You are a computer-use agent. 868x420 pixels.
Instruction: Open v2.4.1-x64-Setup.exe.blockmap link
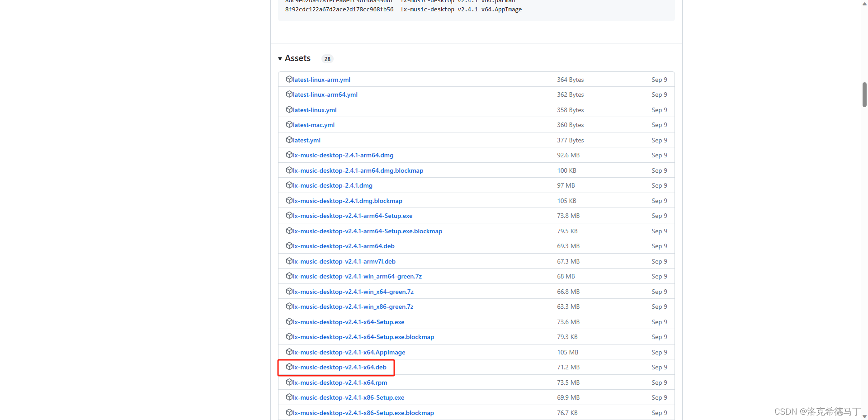(363, 337)
